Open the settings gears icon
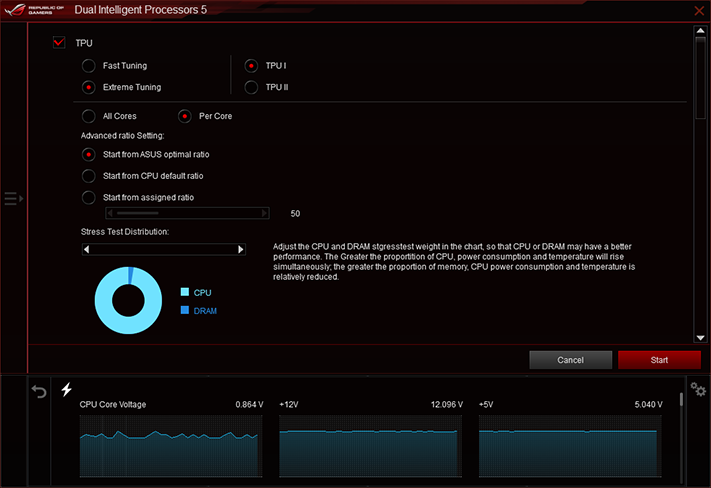The width and height of the screenshot is (711, 488). coord(698,389)
